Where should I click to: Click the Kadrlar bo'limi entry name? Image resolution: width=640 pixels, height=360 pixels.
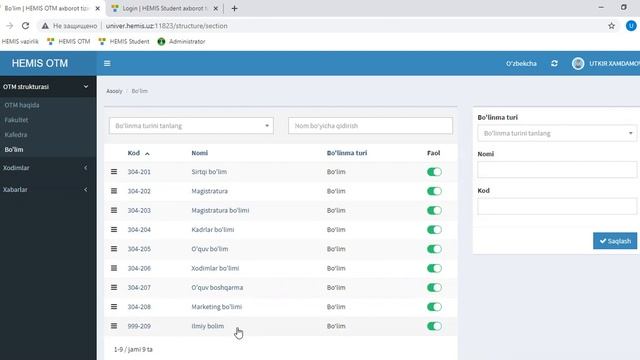[213, 229]
